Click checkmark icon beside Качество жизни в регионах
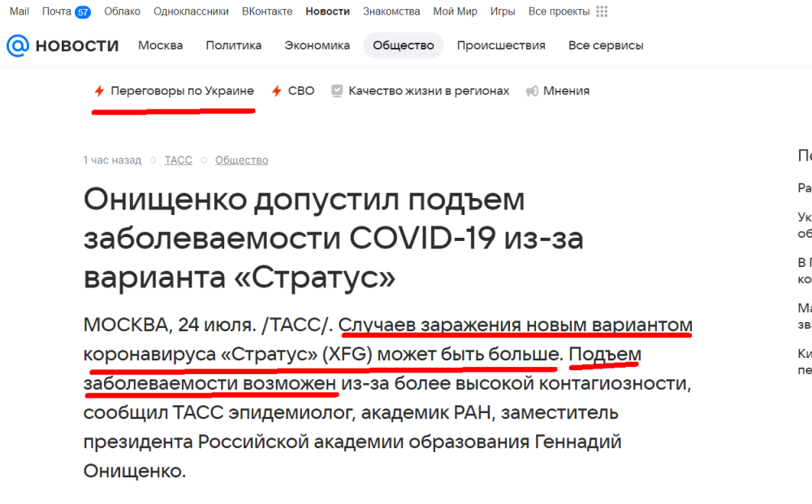Viewport: 812px width, 504px height. point(337,91)
